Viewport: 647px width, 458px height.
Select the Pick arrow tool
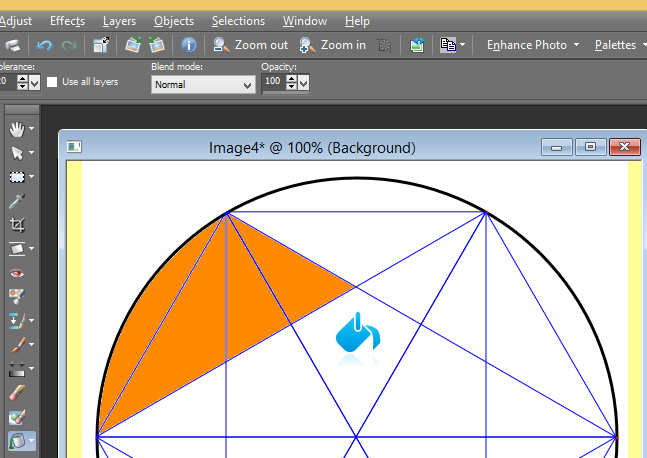(17, 153)
